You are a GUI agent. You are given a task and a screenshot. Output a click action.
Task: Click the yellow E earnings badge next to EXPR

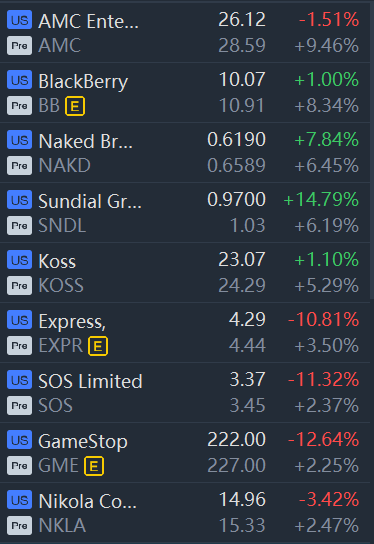98,346
